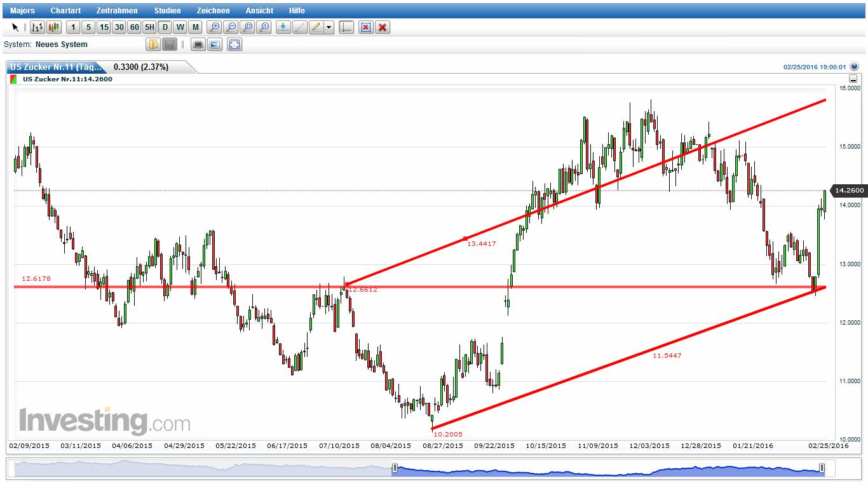Set timeframe to 15 minutes

[x=104, y=27]
